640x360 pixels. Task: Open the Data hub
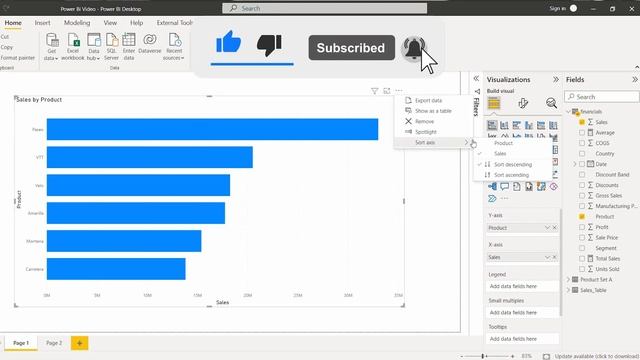93,47
